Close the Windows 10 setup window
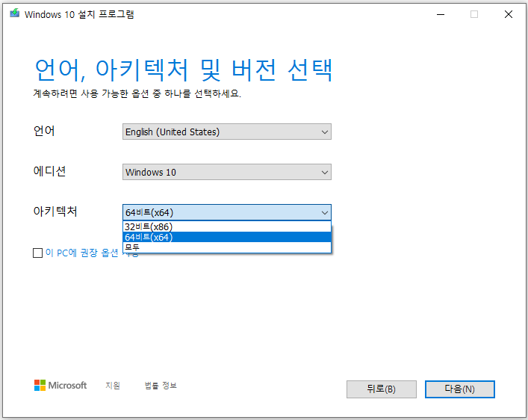The width and height of the screenshot is (528, 420). point(509,14)
